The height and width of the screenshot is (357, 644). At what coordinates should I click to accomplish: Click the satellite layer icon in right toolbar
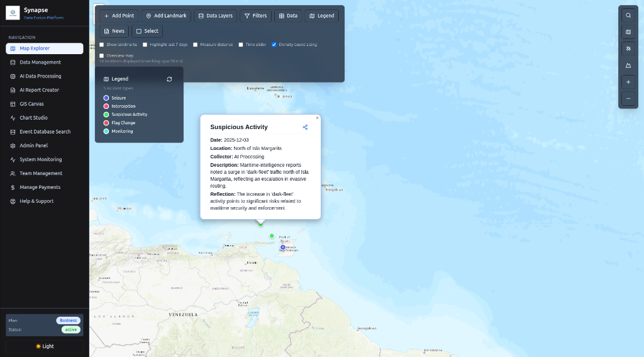click(628, 48)
